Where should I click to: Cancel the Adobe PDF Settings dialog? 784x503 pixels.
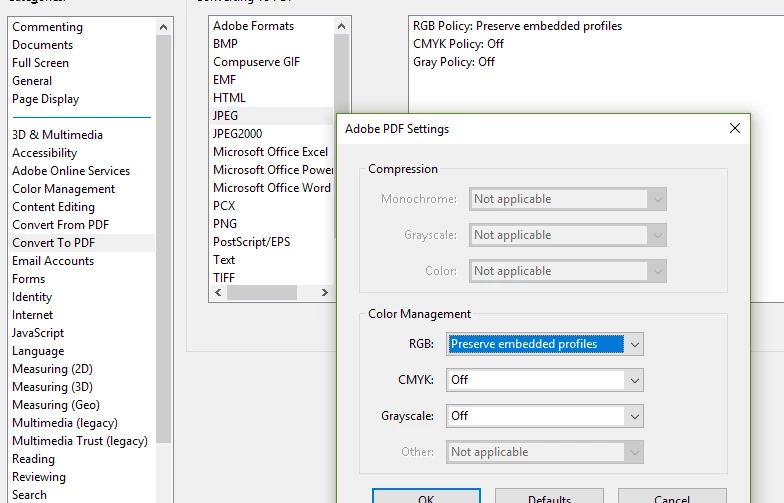point(672,498)
